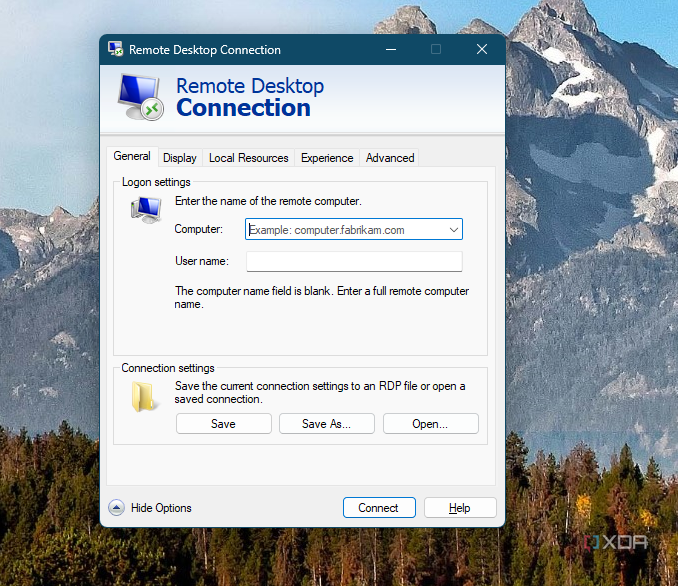Open the Display tab
The width and height of the screenshot is (678, 586).
180,158
